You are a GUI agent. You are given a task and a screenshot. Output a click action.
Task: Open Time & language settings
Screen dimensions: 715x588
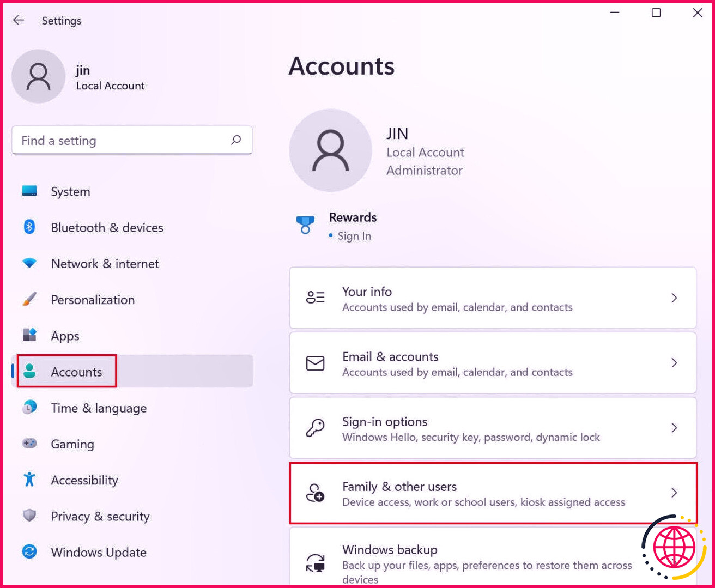(x=132, y=408)
